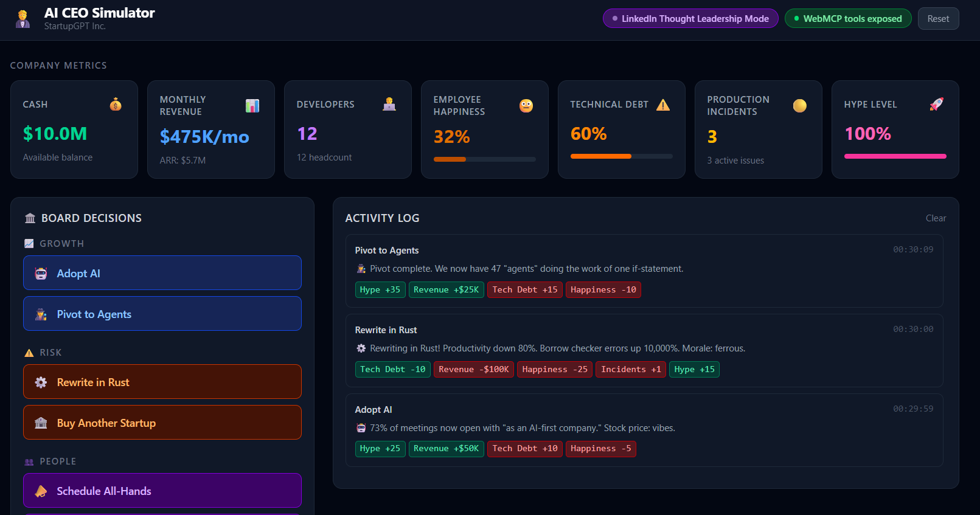Click the Hype +25 tag

click(380, 449)
